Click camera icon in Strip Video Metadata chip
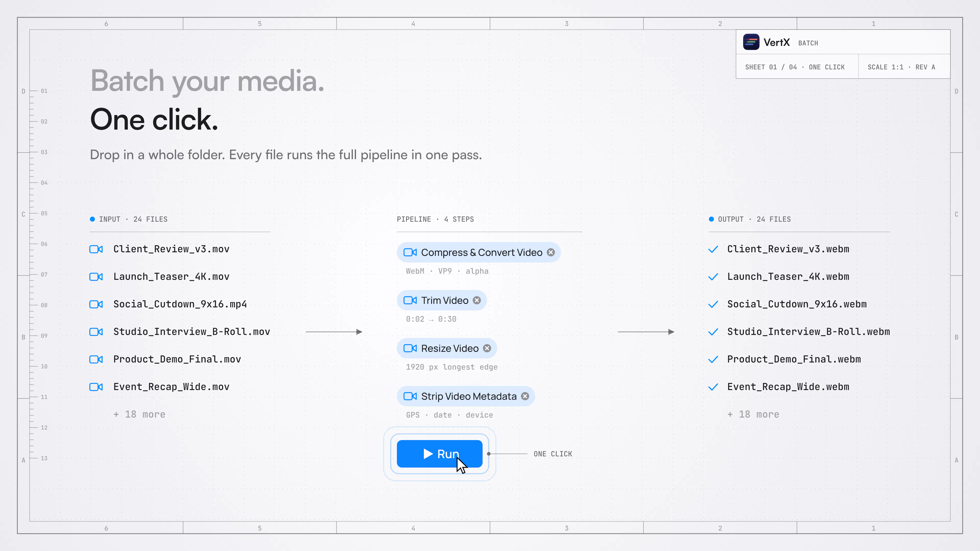This screenshot has width=980, height=551. point(410,396)
